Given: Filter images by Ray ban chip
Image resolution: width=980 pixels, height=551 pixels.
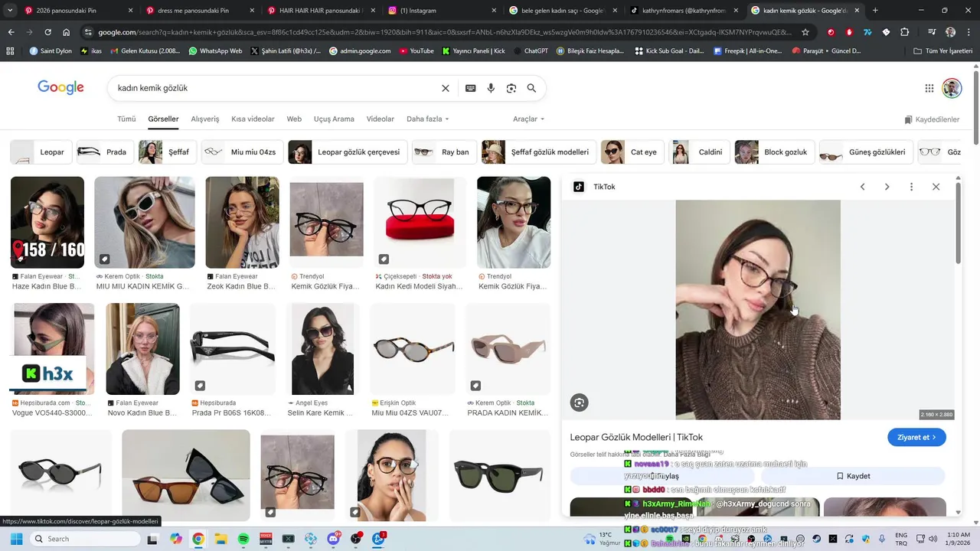Looking at the screenshot, I should pos(444,152).
